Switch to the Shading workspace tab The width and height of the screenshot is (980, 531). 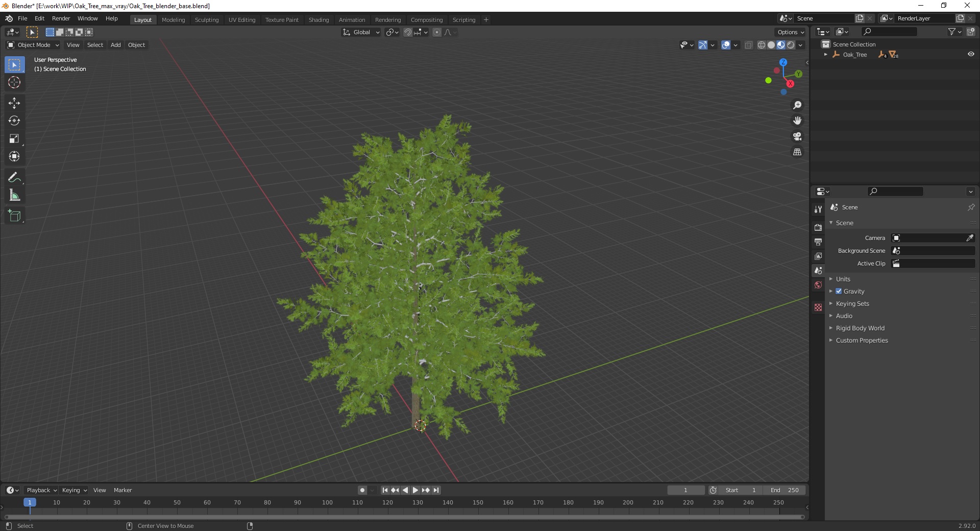point(318,20)
